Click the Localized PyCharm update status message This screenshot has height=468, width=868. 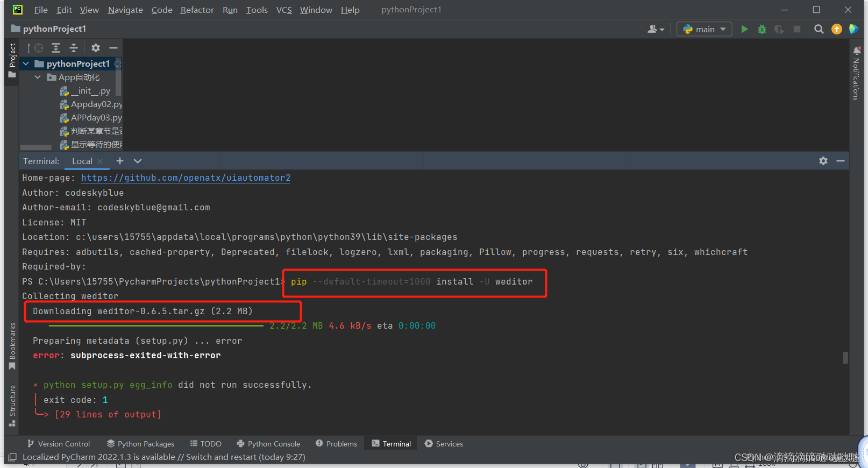click(164, 457)
